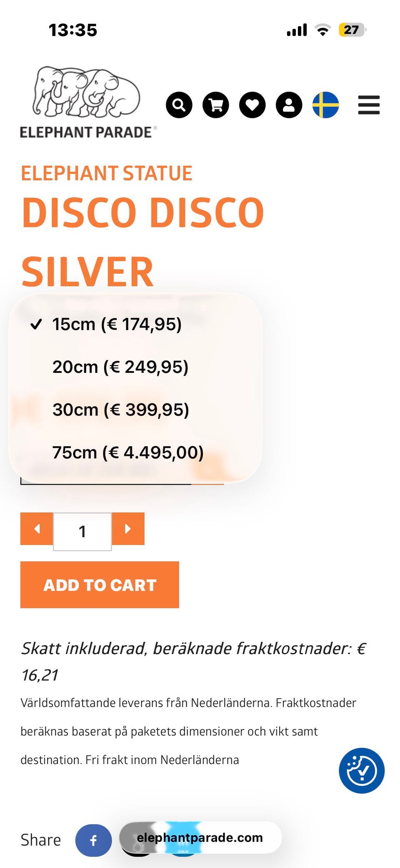Viewport: 400px width, 868px height.
Task: Change language via Swedish flag icon
Action: (325, 105)
